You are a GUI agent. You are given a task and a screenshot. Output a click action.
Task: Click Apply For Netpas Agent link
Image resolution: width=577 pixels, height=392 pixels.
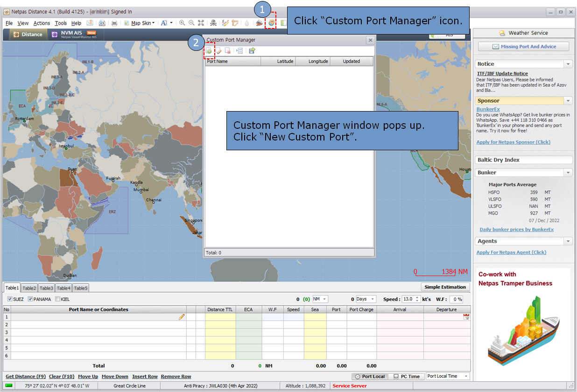511,252
